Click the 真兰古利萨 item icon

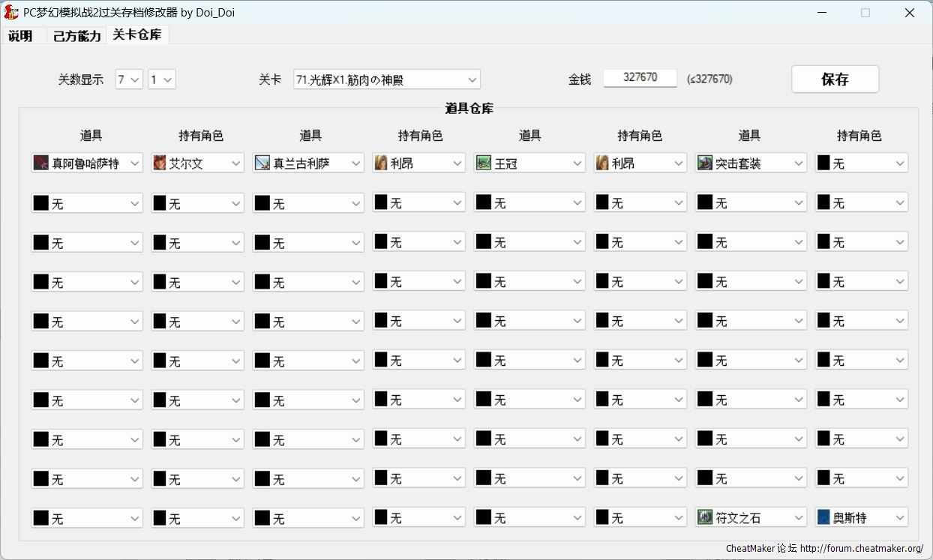click(x=262, y=163)
